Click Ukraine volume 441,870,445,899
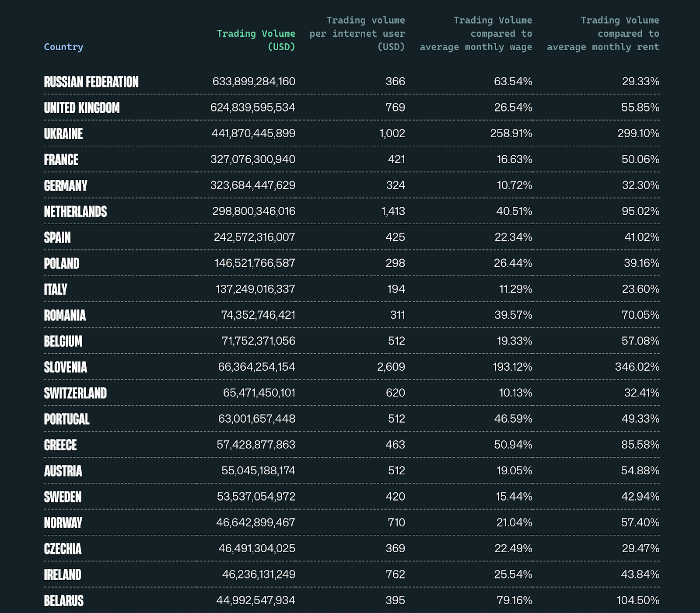Screen dimensions: 700x613 (x=253, y=133)
